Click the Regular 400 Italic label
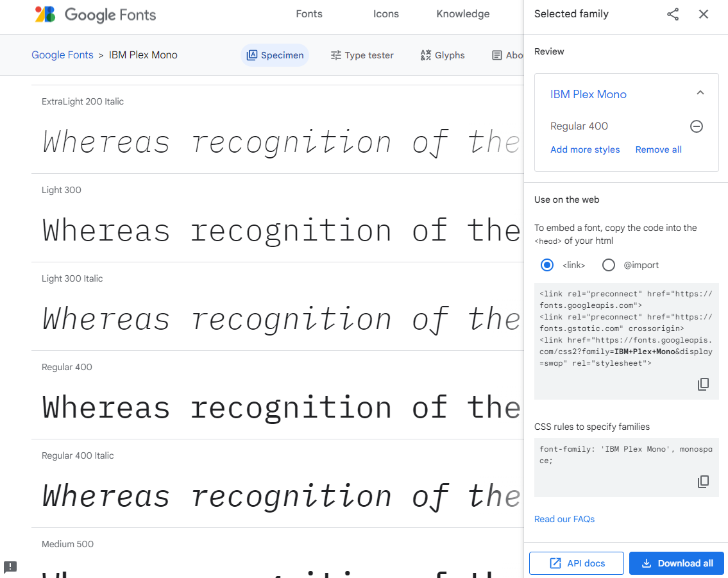 78,455
